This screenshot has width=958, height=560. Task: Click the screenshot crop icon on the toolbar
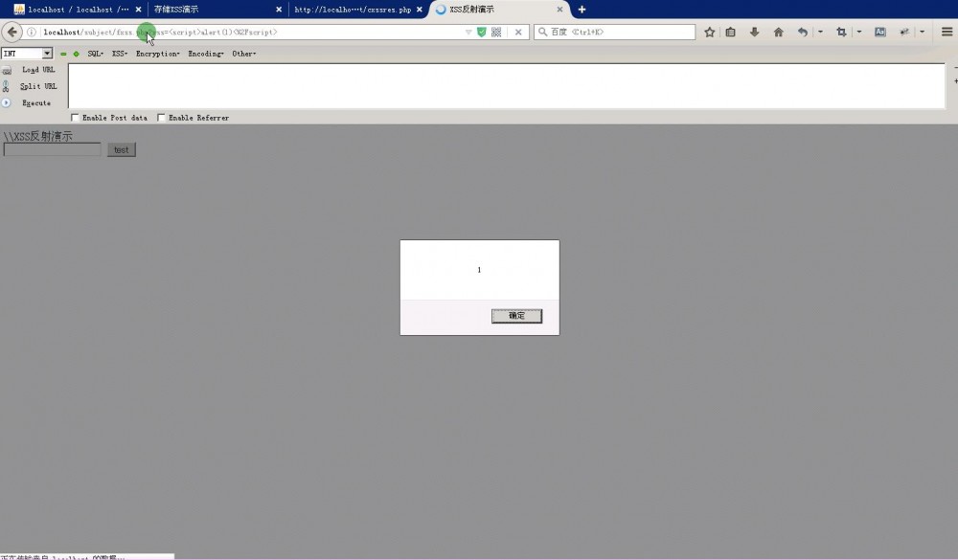(842, 32)
